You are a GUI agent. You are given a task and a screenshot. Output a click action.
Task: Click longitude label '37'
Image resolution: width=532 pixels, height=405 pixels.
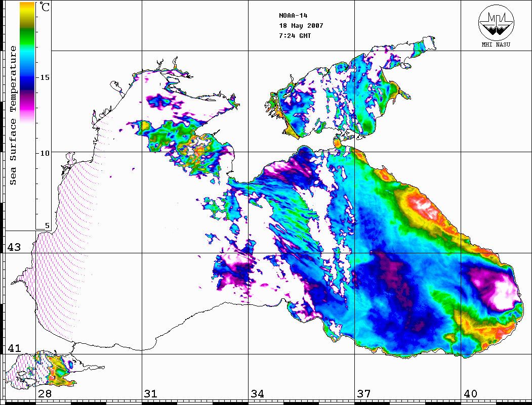click(364, 393)
